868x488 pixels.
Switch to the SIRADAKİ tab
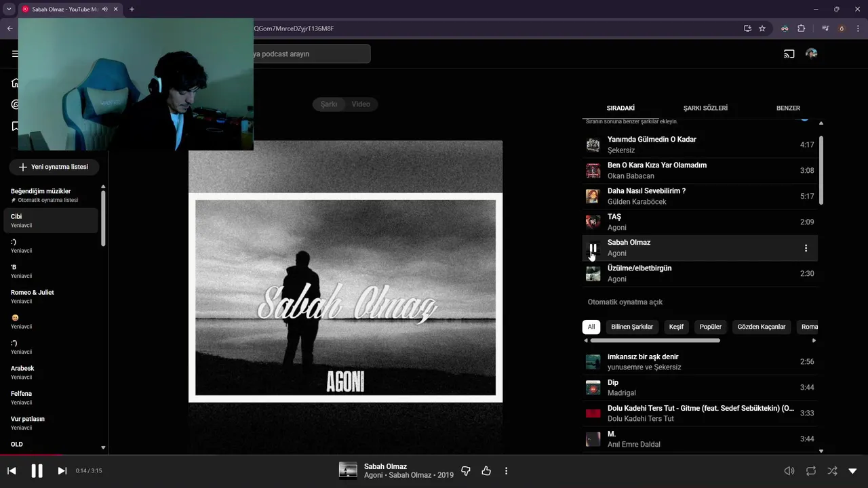click(x=620, y=108)
